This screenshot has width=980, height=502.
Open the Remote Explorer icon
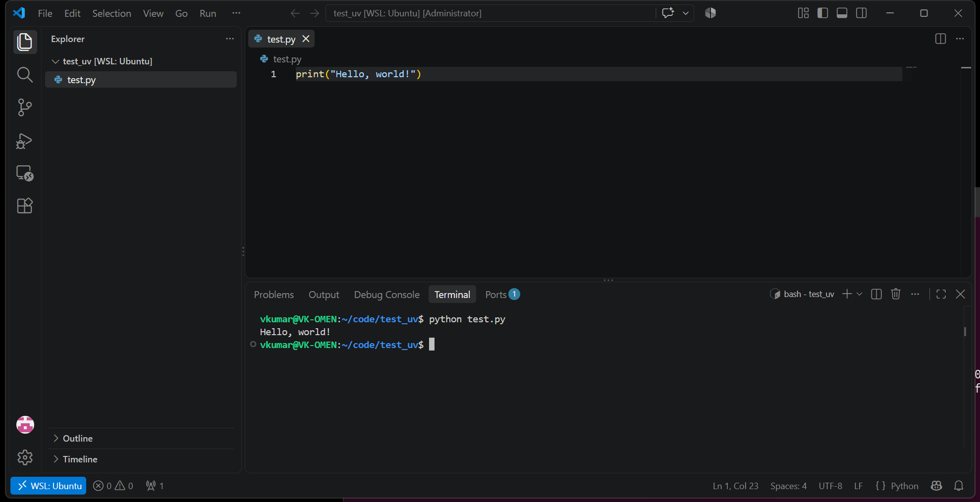click(25, 173)
